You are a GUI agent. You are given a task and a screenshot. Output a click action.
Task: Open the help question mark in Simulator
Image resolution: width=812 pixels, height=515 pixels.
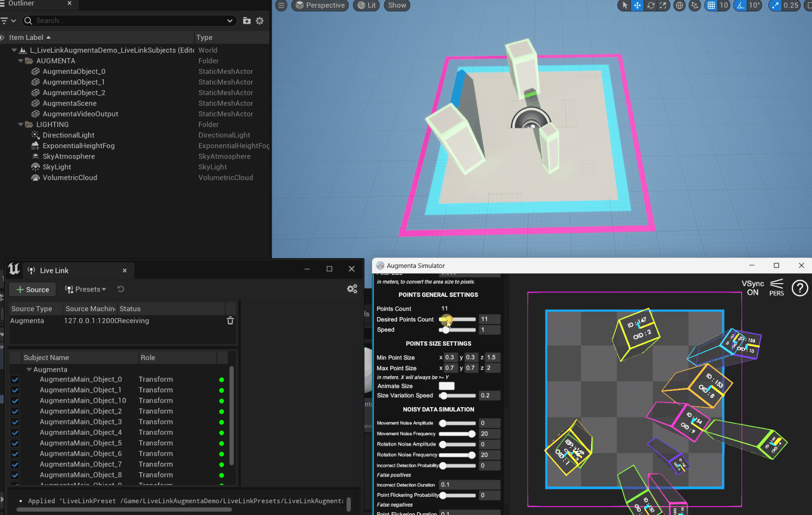pyautogui.click(x=800, y=288)
